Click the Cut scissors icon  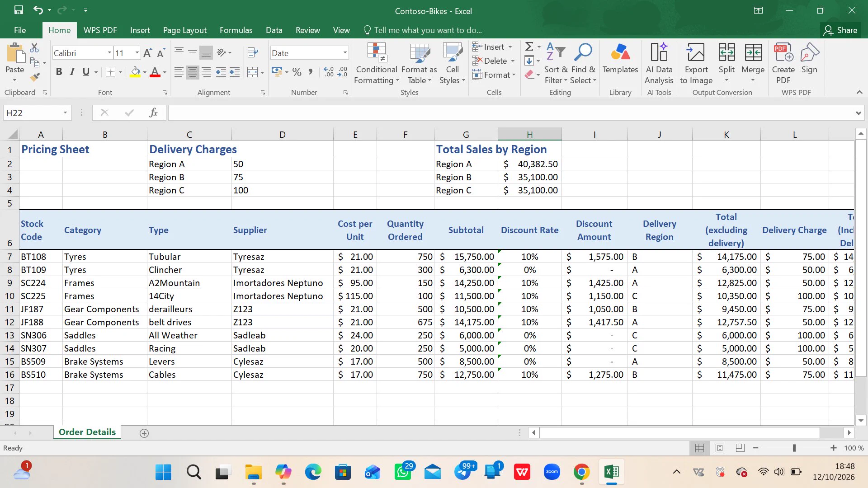click(x=34, y=47)
